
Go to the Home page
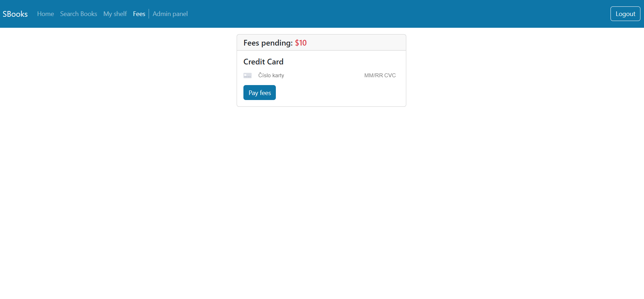click(x=46, y=14)
